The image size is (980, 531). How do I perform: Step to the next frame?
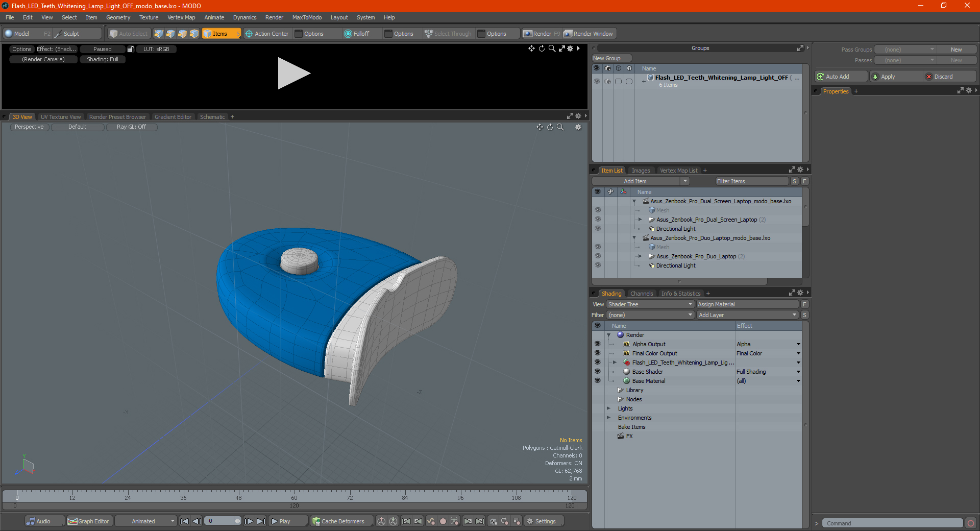coord(249,521)
